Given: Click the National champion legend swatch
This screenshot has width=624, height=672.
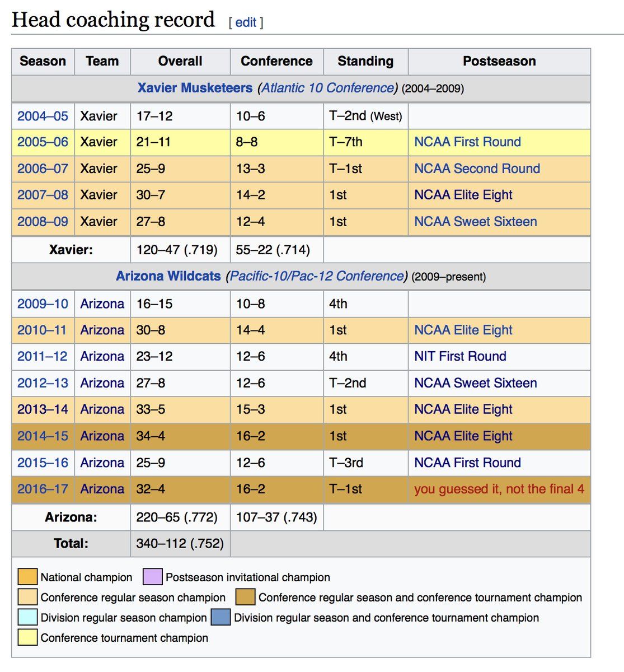Looking at the screenshot, I should [27, 577].
